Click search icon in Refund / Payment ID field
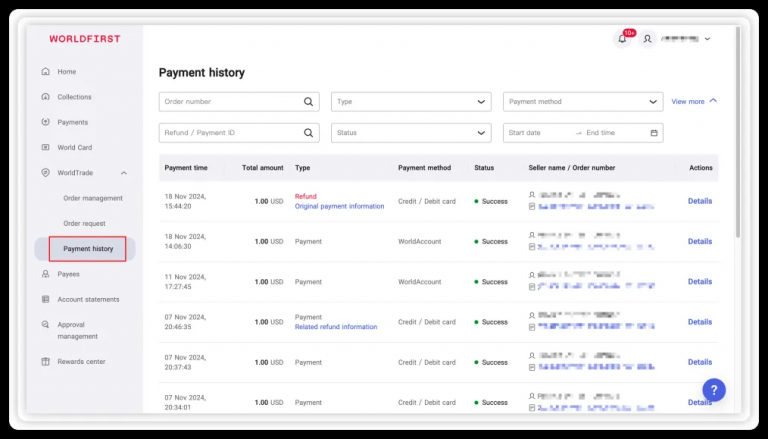 308,133
